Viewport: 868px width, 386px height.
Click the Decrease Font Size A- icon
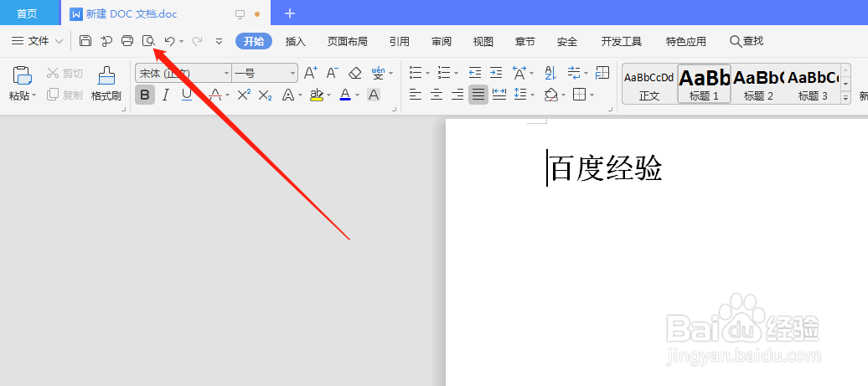pyautogui.click(x=332, y=73)
